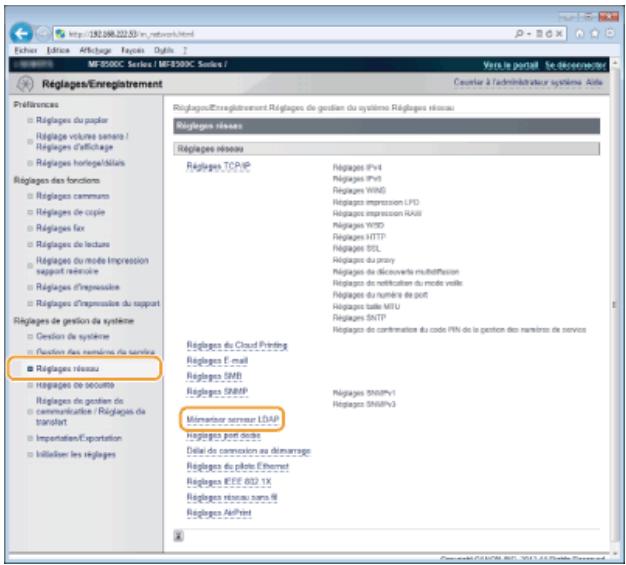Open the Réglages réseau sans fil link
The image size is (626, 565).
click(232, 498)
